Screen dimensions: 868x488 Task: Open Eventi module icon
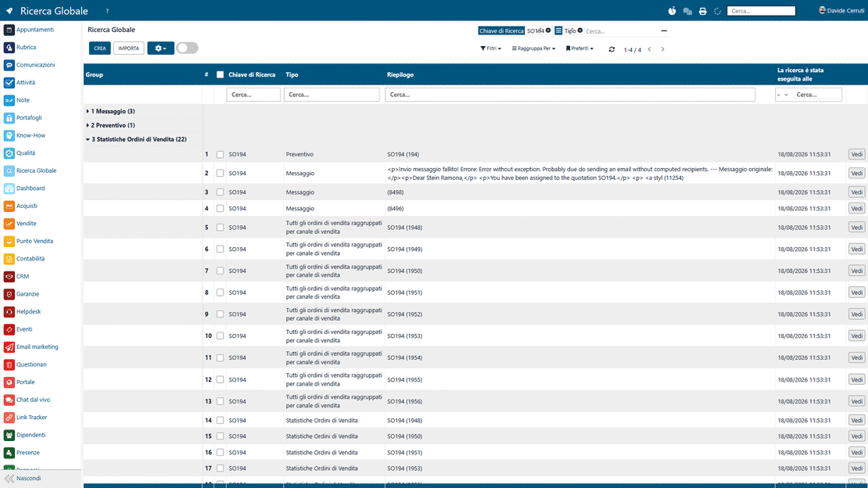(9, 329)
